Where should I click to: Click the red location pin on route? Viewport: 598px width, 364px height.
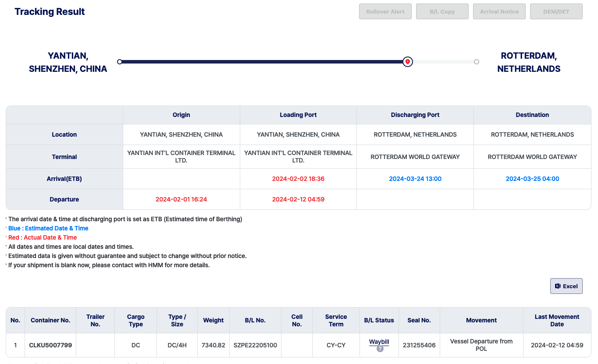coord(408,62)
